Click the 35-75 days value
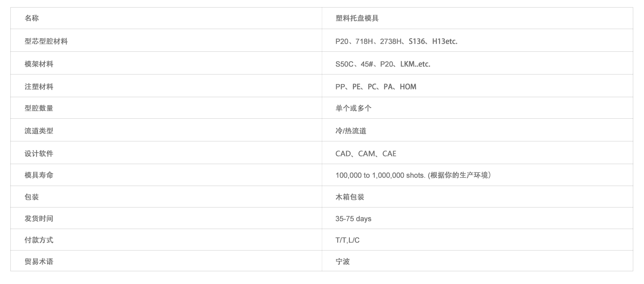The height and width of the screenshot is (284, 644). click(x=353, y=219)
